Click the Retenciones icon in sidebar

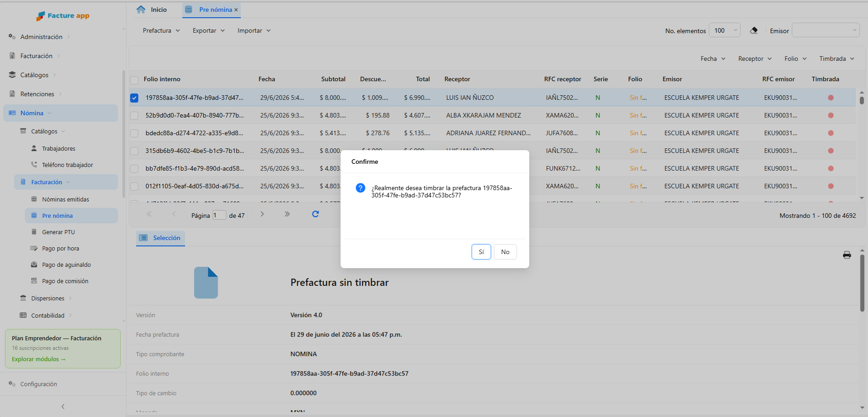(x=12, y=94)
